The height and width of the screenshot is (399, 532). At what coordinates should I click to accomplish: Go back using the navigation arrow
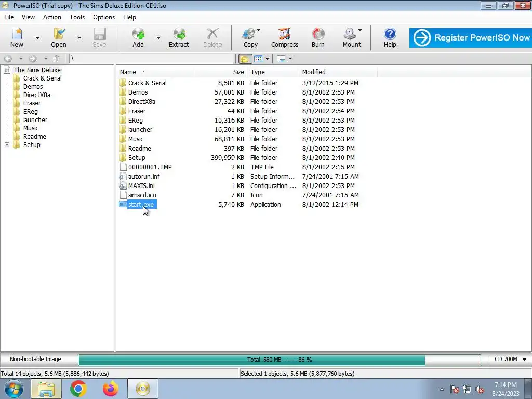pos(8,59)
